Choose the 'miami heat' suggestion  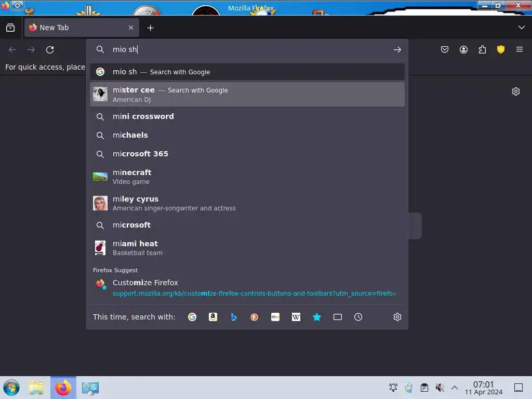coord(247,248)
